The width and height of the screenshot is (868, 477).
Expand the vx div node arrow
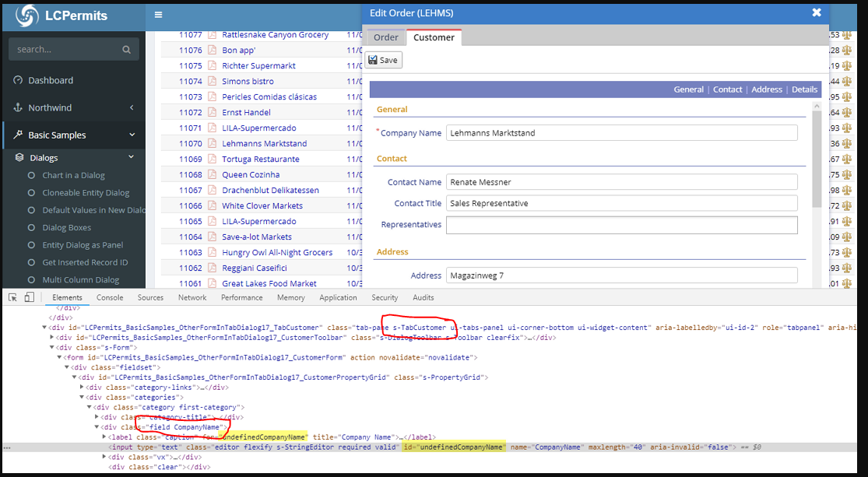pyautogui.click(x=104, y=457)
